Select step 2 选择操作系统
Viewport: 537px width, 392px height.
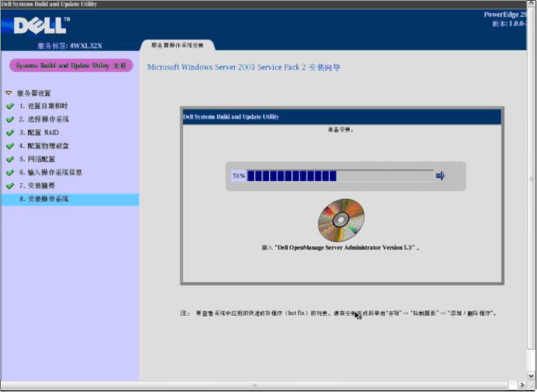[44, 120]
